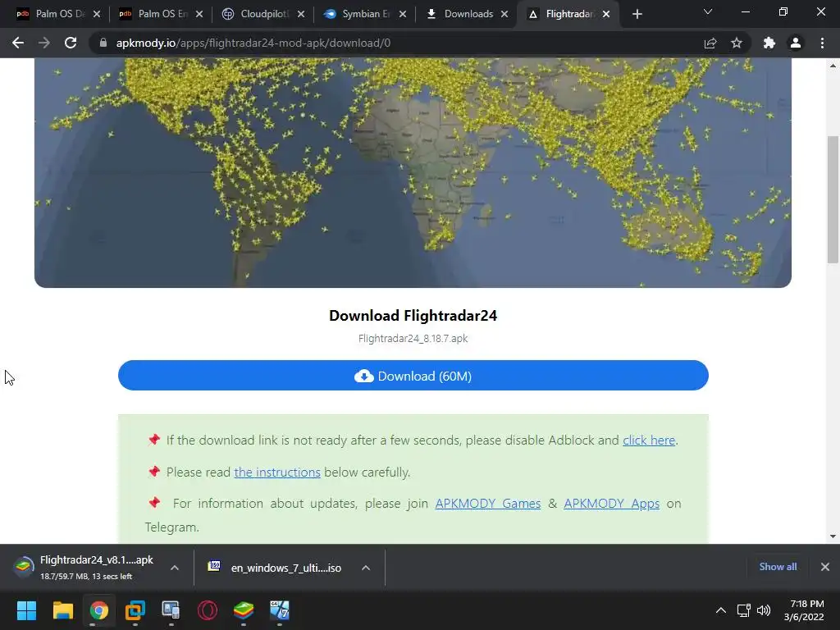Open File Explorer from taskbar

coord(62,610)
